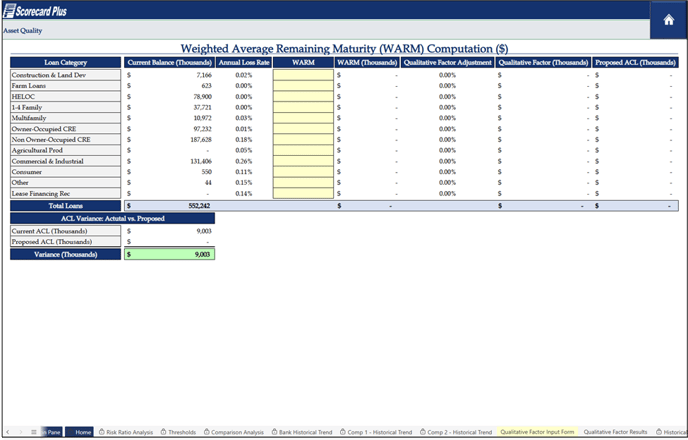Select Qualitative Factor Input Form tab
Screen dimensions: 688x440
coord(537,432)
